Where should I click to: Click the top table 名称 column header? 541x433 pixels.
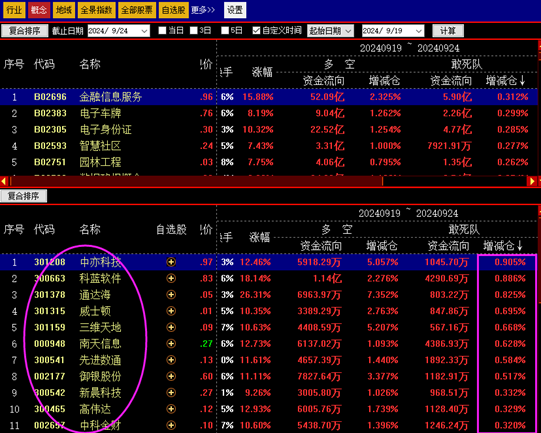point(90,64)
